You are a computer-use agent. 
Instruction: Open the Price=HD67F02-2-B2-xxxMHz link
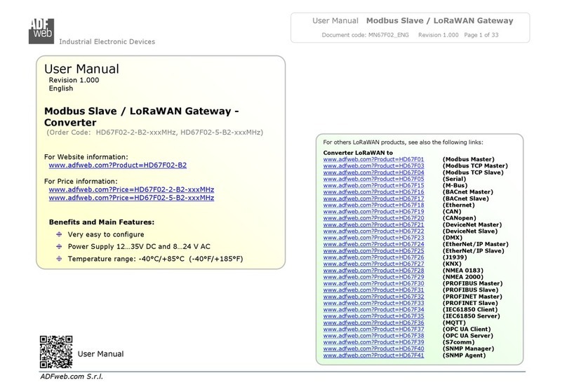pos(131,189)
